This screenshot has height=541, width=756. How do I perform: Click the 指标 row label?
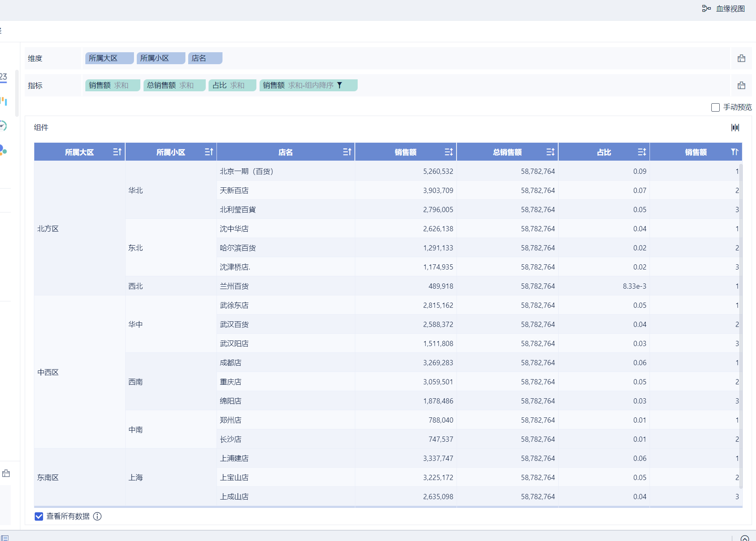point(35,85)
